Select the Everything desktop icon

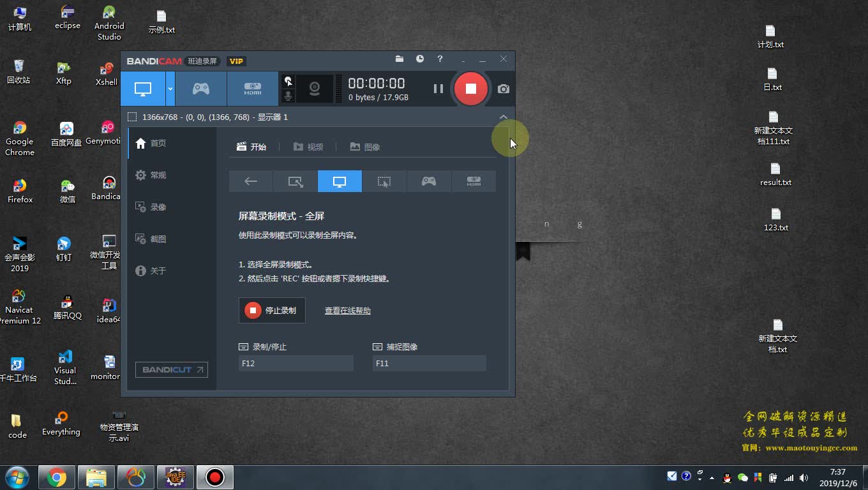[x=61, y=424]
